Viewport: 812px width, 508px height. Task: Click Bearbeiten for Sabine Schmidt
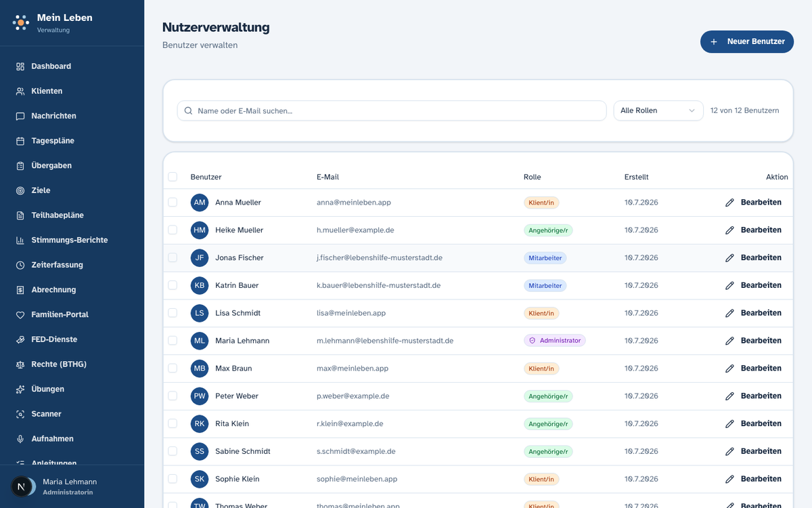pos(753,451)
